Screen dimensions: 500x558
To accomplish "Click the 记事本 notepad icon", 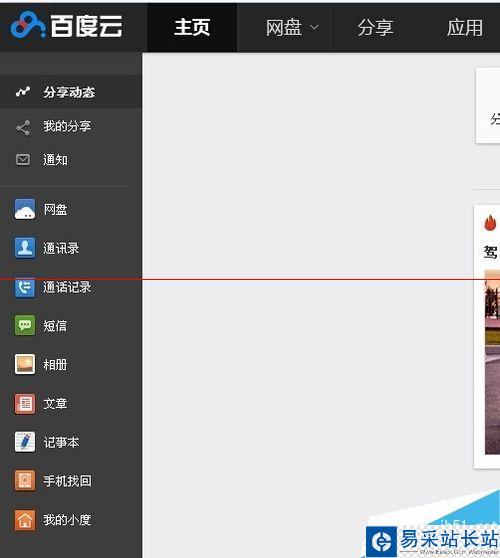I will click(25, 442).
